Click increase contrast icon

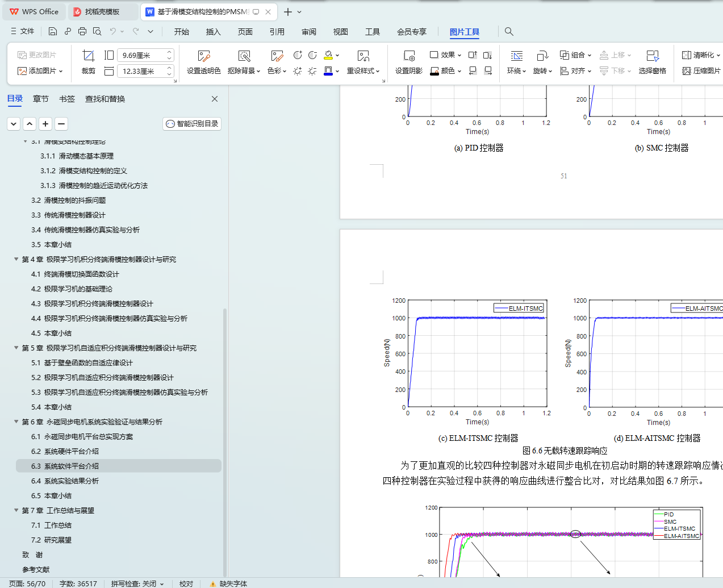click(x=298, y=55)
